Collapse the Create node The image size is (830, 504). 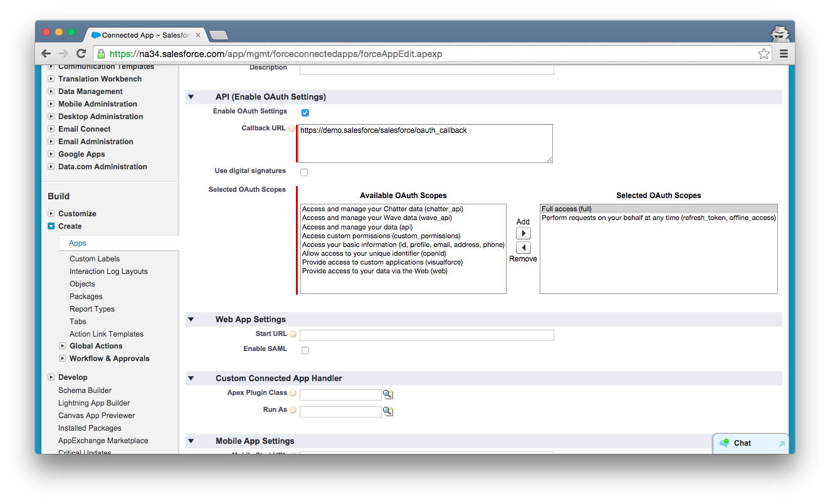tap(51, 226)
